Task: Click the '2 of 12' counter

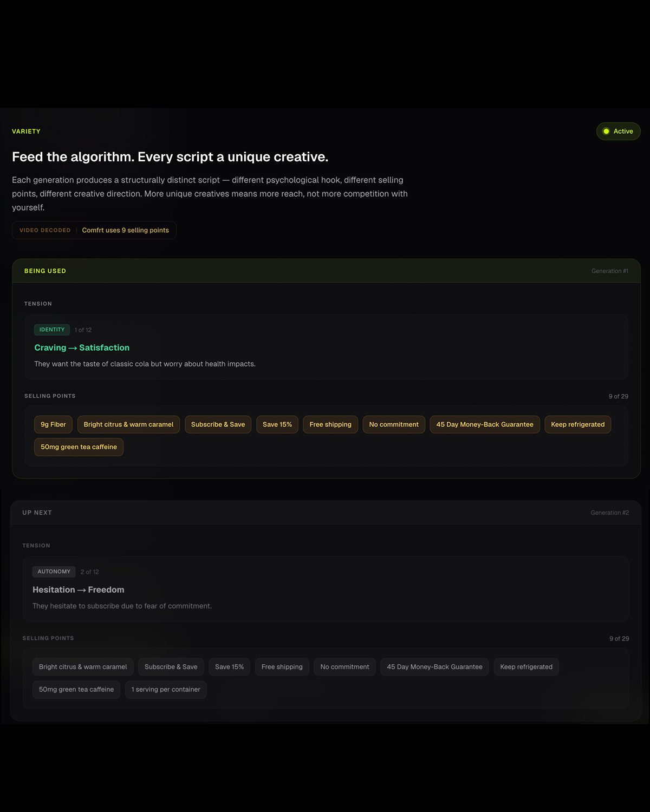Action: point(89,572)
